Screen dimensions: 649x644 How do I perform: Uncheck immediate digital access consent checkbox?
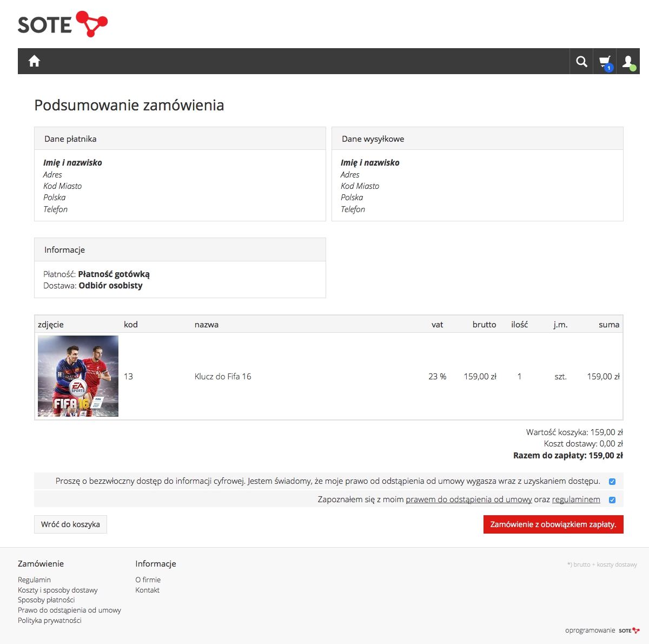tap(612, 482)
